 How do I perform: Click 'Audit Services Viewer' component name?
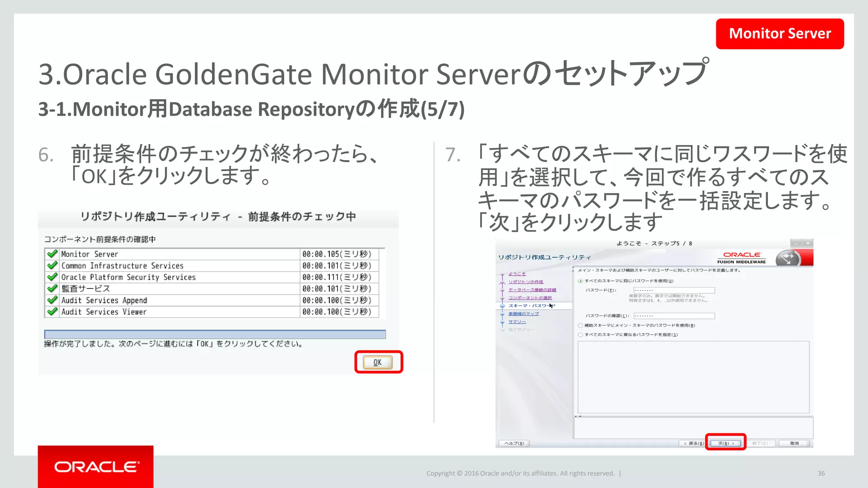tap(104, 312)
